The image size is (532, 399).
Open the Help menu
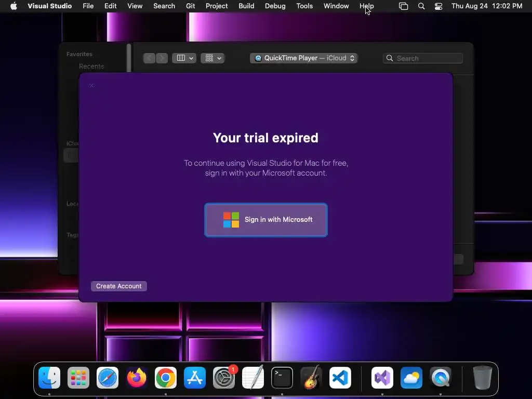tap(366, 6)
